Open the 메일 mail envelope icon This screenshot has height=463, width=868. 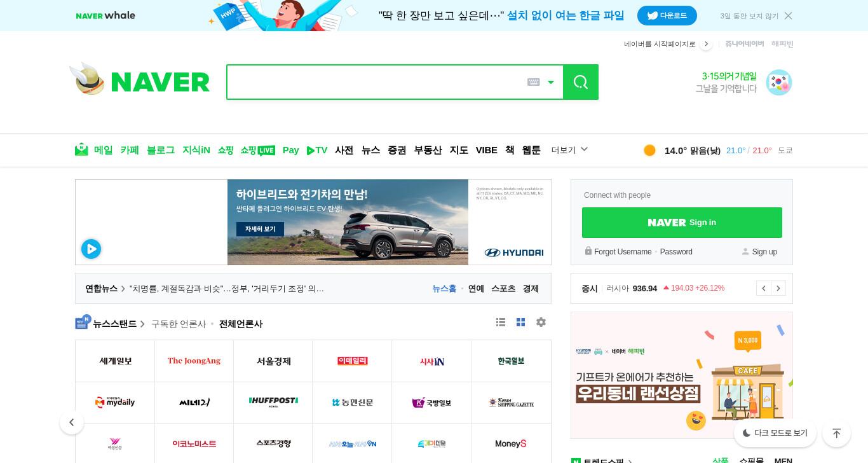81,150
